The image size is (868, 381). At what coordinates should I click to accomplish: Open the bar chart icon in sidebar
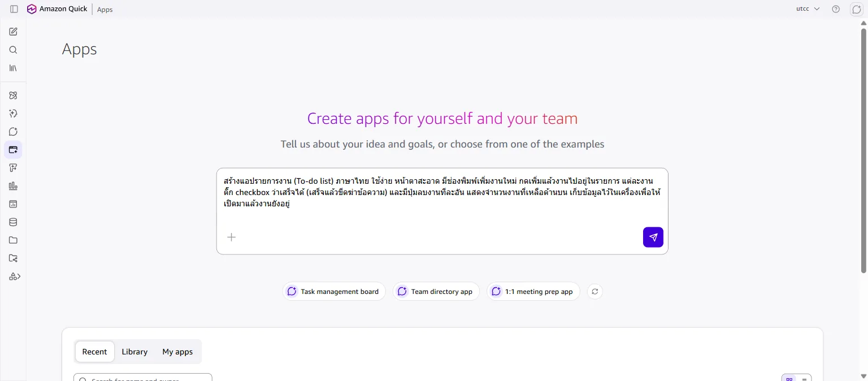tap(13, 186)
